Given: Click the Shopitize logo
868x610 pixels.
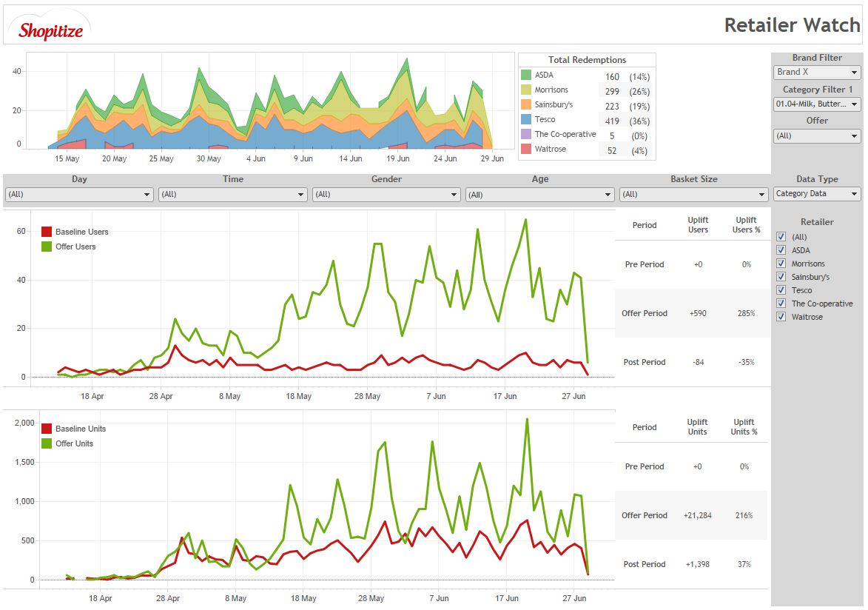Looking at the screenshot, I should tap(50, 29).
